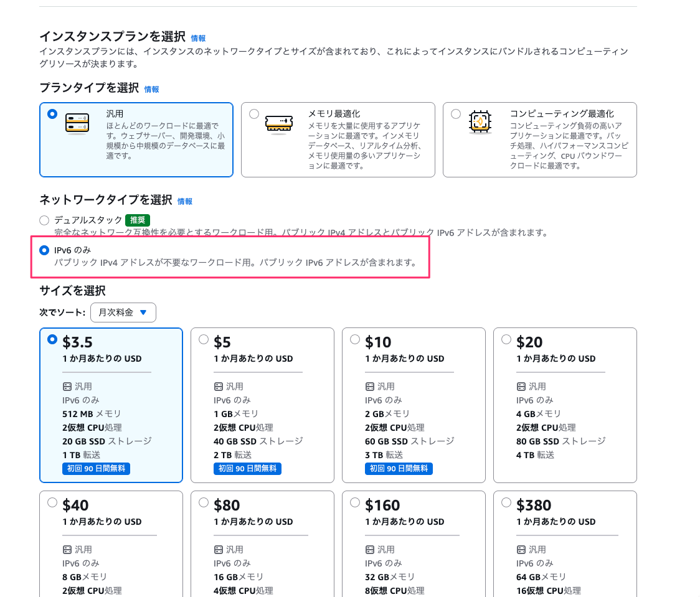Click the 32 GBメモリ text
This screenshot has width=700, height=597.
coord(390,577)
